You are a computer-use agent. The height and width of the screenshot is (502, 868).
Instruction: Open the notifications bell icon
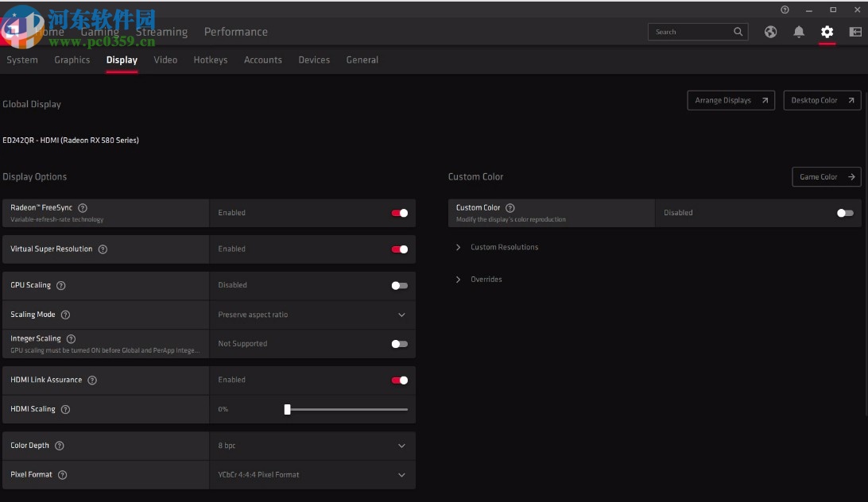click(x=799, y=32)
